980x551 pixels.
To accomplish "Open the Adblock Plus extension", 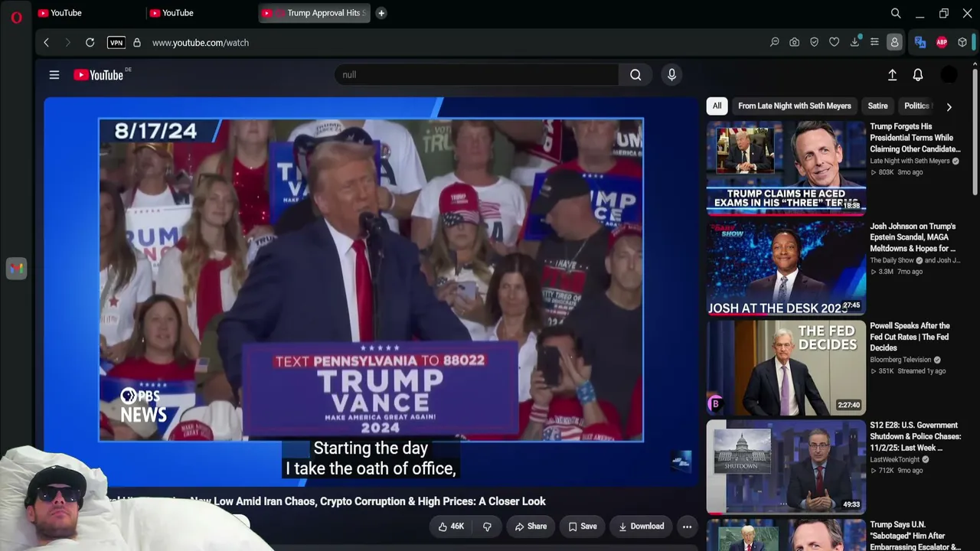I will (x=942, y=43).
